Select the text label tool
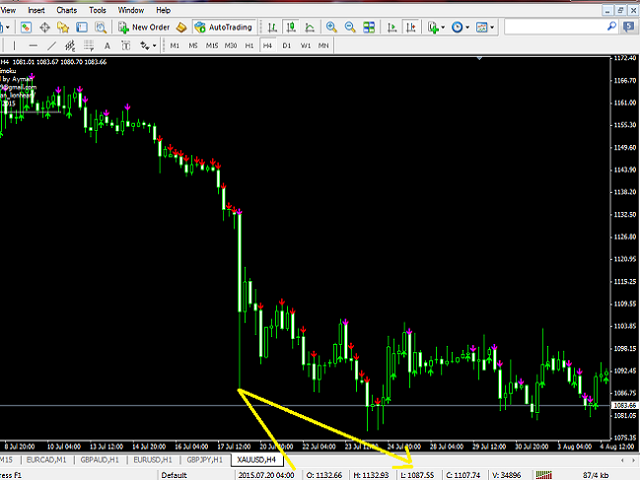Image resolution: width=640 pixels, height=480 pixels. [126, 46]
